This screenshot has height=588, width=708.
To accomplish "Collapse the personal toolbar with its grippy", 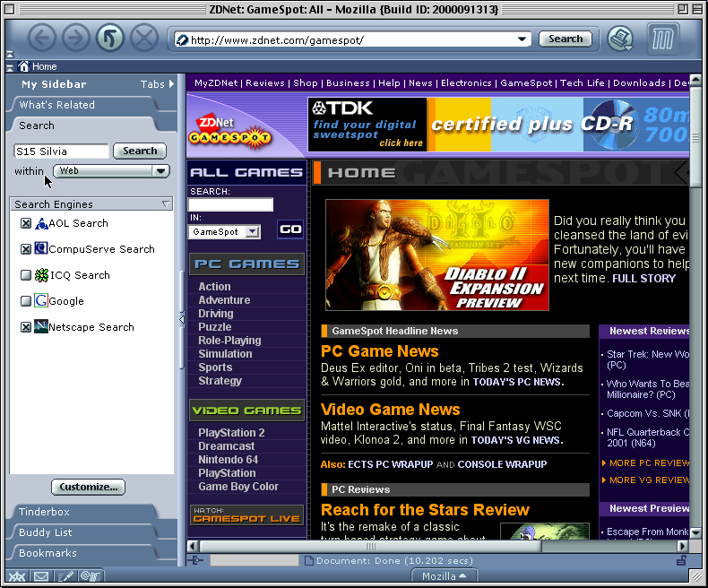I will [10, 68].
